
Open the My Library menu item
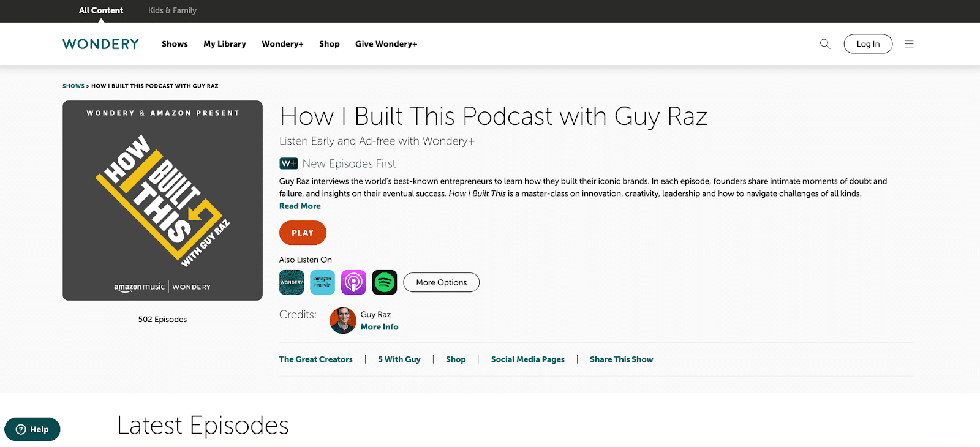click(x=225, y=44)
